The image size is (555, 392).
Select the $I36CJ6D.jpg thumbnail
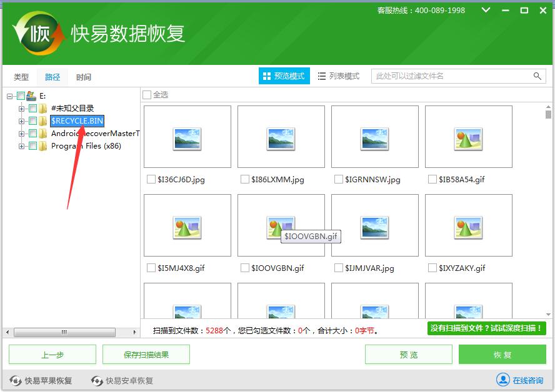pos(187,137)
